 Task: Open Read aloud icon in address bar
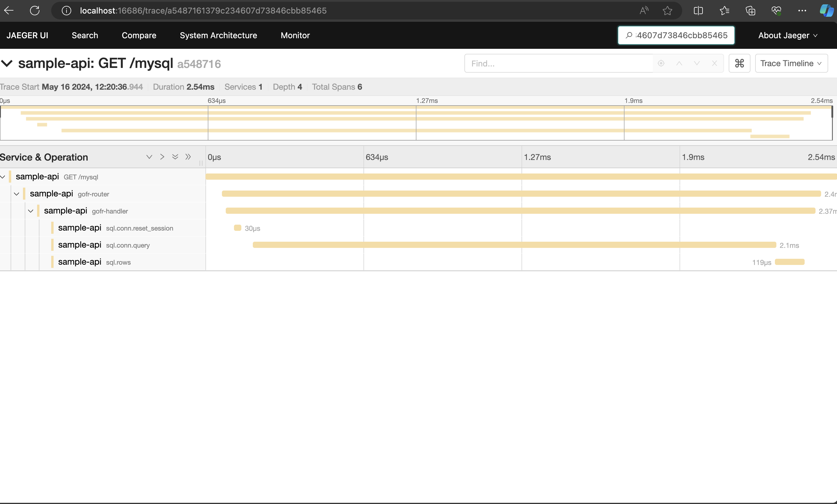tap(644, 11)
